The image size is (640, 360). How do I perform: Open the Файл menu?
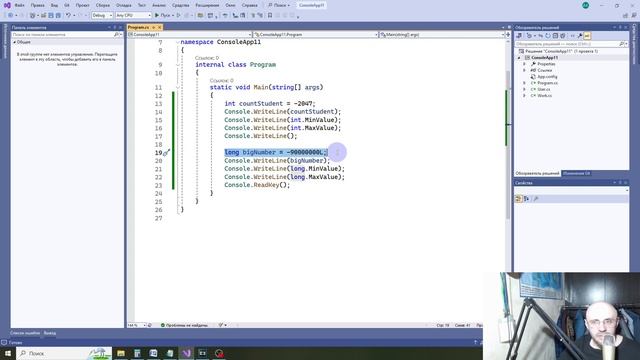19,5
